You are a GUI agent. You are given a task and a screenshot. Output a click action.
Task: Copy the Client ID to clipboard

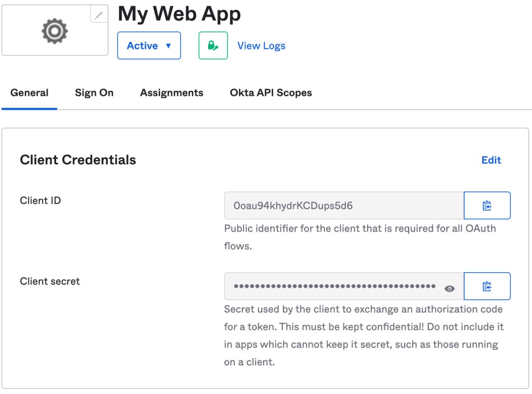[487, 206]
